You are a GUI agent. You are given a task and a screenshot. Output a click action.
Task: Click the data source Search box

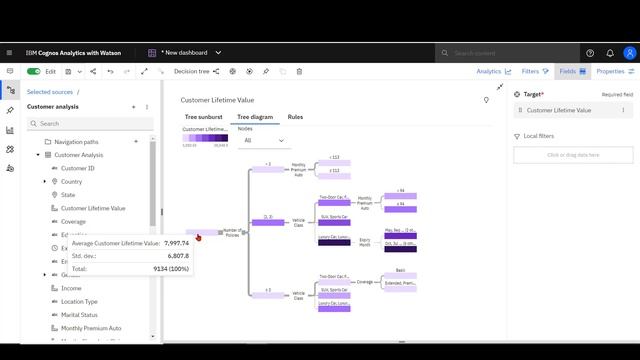(90, 123)
